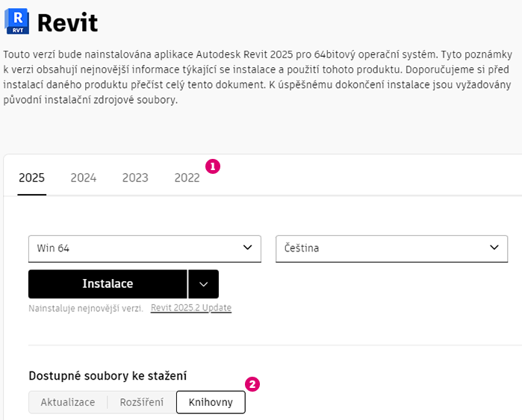
Task: Switch to the Rozšíření filter option
Action: coord(142,402)
